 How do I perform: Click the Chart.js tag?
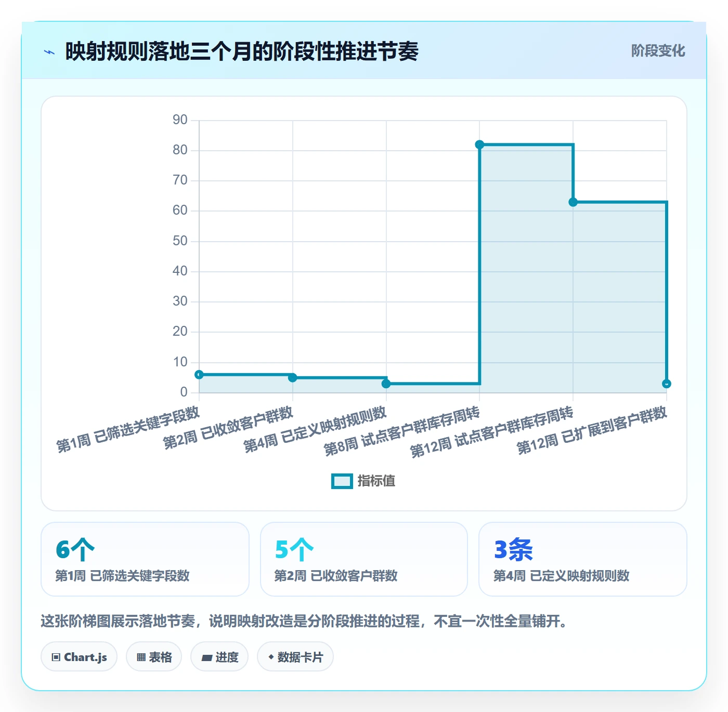coord(79,657)
